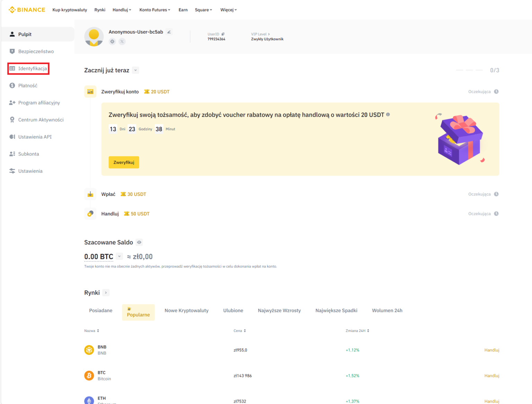532x404 pixels.
Task: Sort the table by Zmiana 24H
Action: 357,331
